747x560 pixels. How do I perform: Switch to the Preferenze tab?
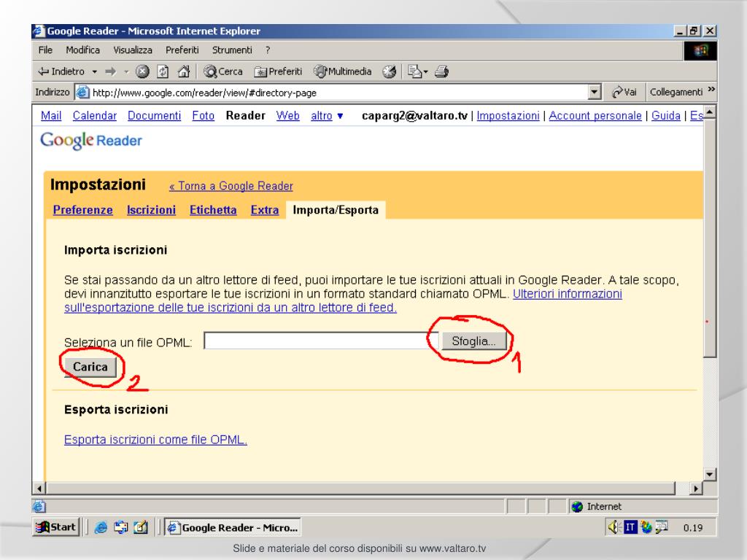point(83,210)
